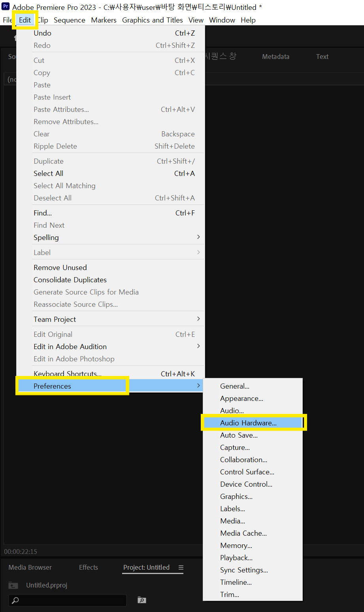Screen dimensions: 364x612
Task: Click the project search input field
Action: click(x=68, y=600)
